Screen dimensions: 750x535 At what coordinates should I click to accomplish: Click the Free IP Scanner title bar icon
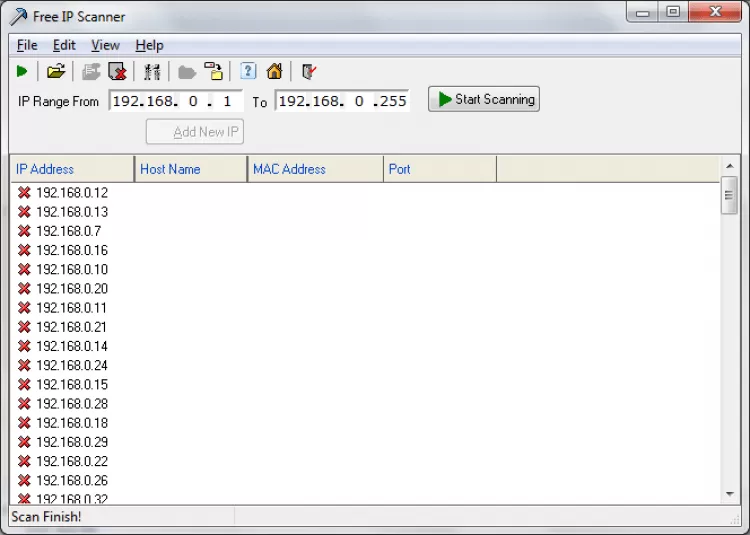[x=19, y=17]
